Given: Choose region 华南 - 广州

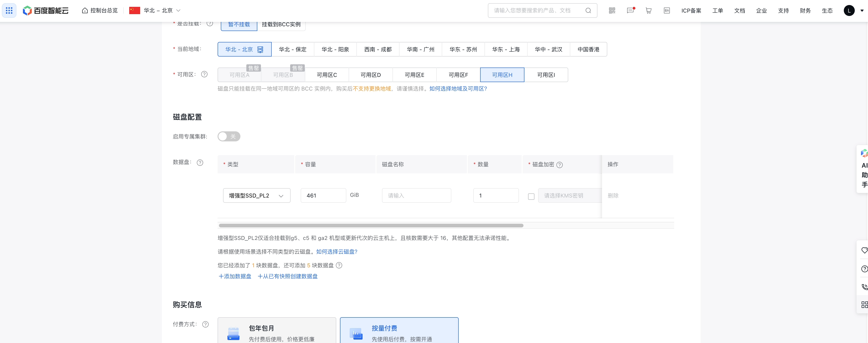Looking at the screenshot, I should point(421,49).
